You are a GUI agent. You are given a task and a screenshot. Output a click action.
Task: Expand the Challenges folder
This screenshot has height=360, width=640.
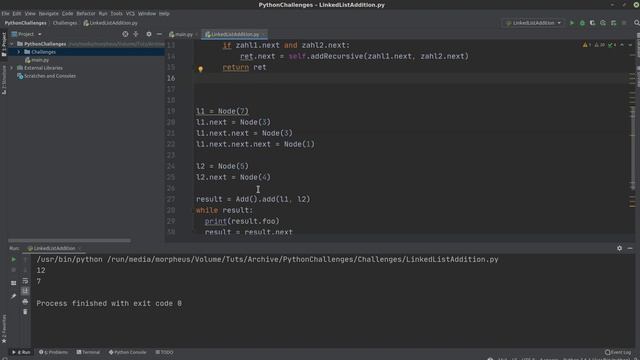coord(19,52)
